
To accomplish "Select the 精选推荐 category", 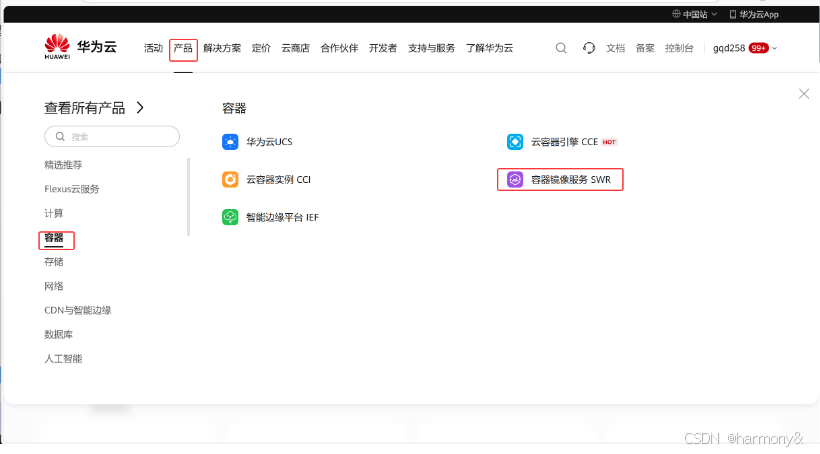I will [63, 165].
